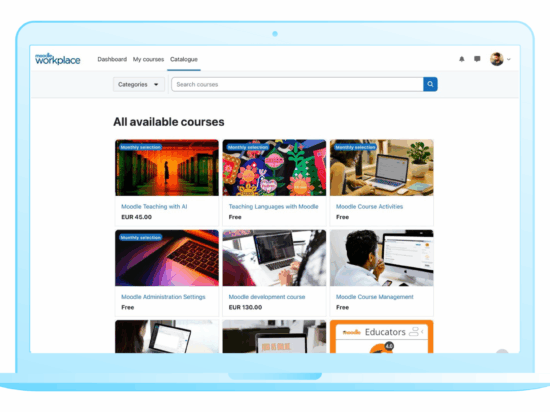Image resolution: width=550 pixels, height=412 pixels.
Task: Focus the Search courses input field
Action: (297, 84)
